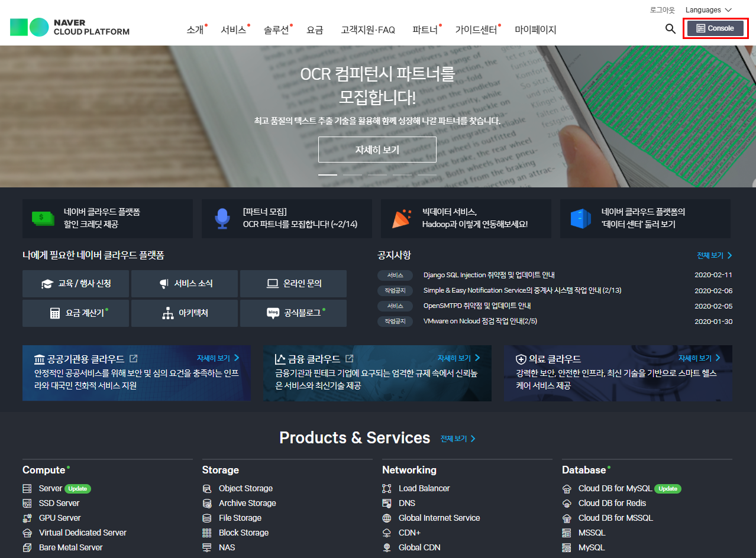Image resolution: width=756 pixels, height=558 pixels.
Task: Open the 가이드센터 menu
Action: 476,30
